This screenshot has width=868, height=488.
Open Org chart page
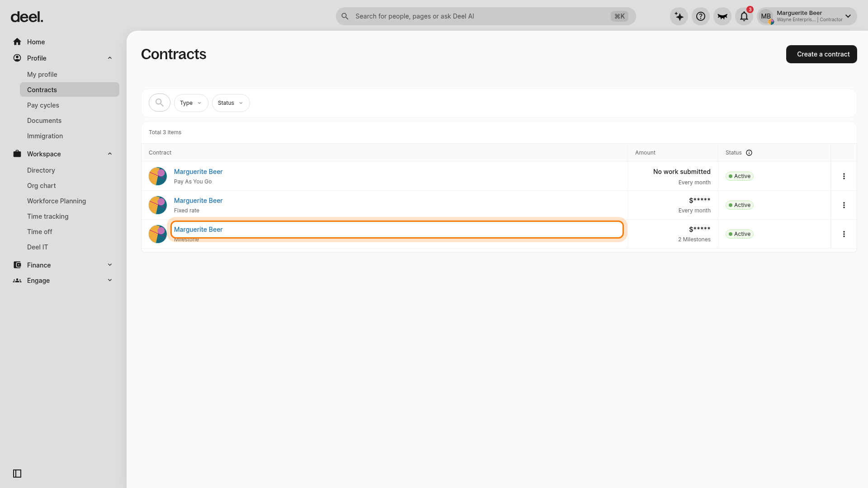(42, 186)
